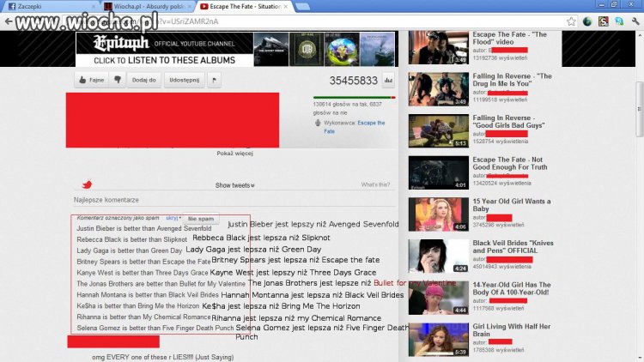Click the Udostępnij share button
The width and height of the screenshot is (644, 362).
(184, 80)
